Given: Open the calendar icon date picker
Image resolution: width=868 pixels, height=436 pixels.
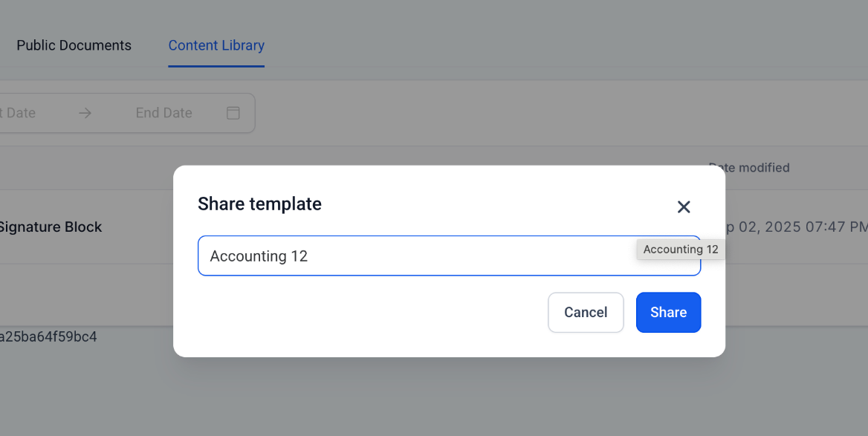Looking at the screenshot, I should pyautogui.click(x=233, y=113).
